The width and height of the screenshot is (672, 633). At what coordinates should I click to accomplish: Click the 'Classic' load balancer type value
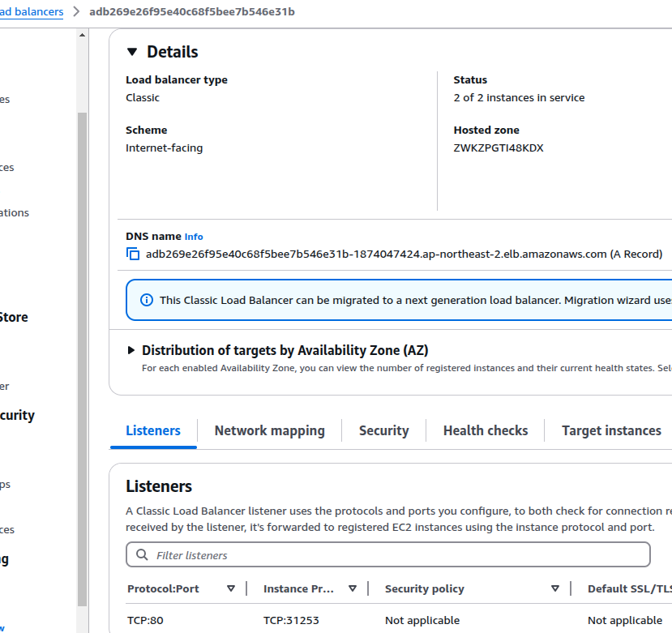[143, 98]
